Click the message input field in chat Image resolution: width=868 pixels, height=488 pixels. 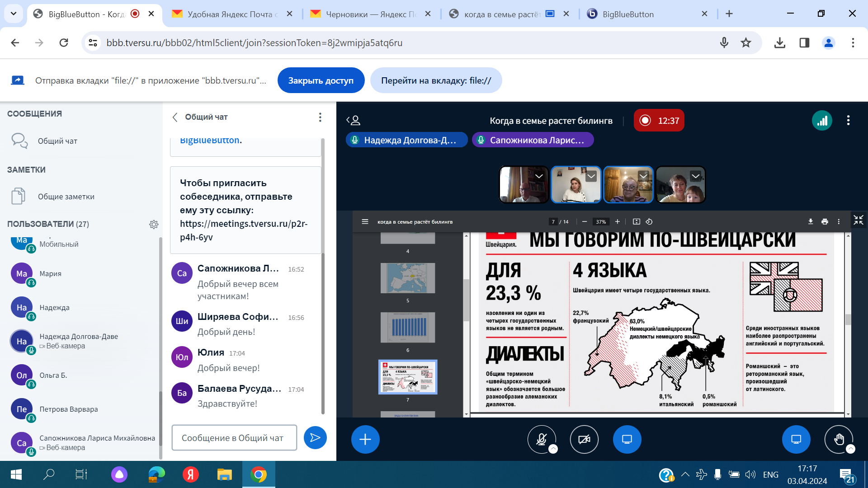pyautogui.click(x=234, y=437)
